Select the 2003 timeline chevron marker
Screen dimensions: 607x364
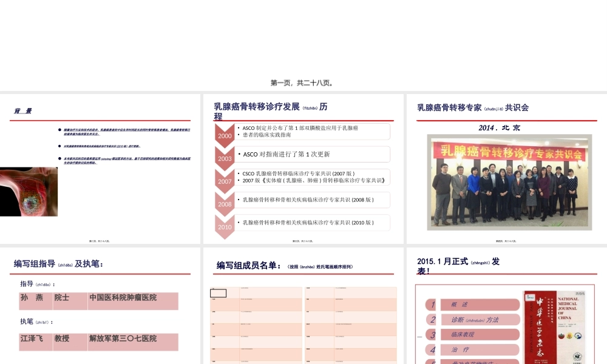225,158
